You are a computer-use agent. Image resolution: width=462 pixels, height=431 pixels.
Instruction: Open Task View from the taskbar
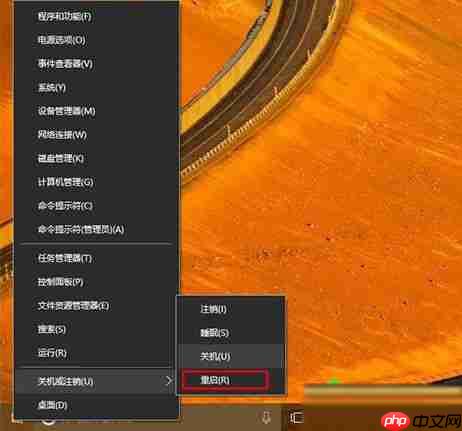click(x=296, y=417)
